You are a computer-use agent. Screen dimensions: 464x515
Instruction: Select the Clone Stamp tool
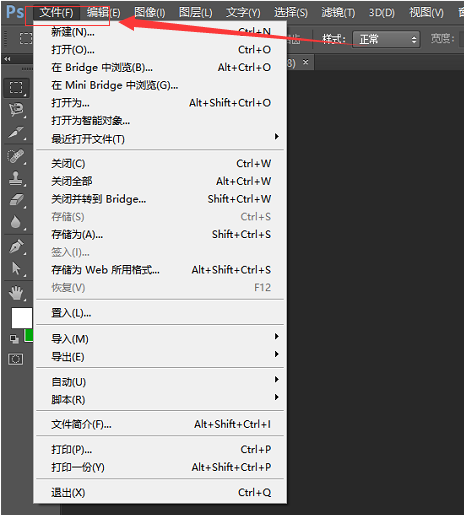click(x=16, y=178)
